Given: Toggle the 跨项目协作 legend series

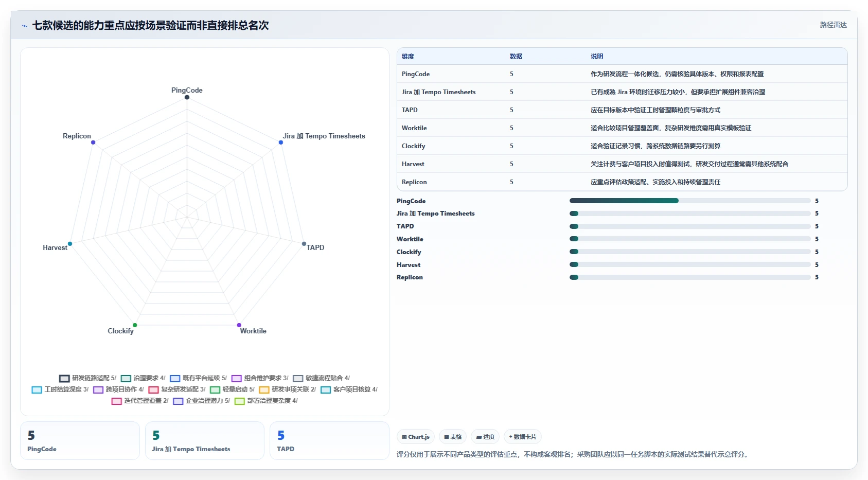Looking at the screenshot, I should click(118, 389).
